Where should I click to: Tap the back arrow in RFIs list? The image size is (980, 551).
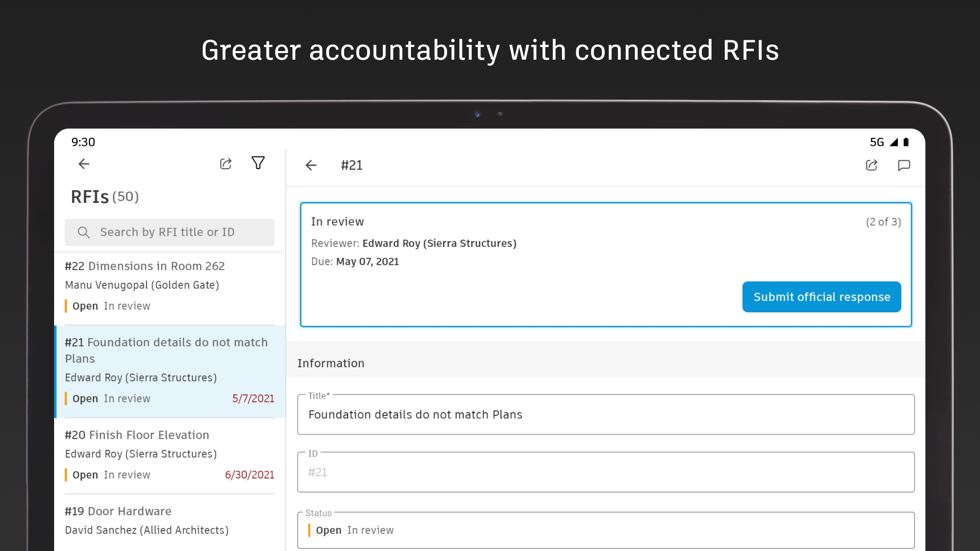coord(84,164)
